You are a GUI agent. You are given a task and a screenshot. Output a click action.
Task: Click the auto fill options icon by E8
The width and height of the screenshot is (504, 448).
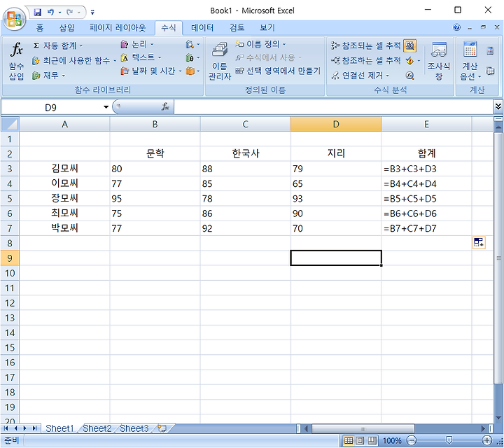pyautogui.click(x=479, y=243)
